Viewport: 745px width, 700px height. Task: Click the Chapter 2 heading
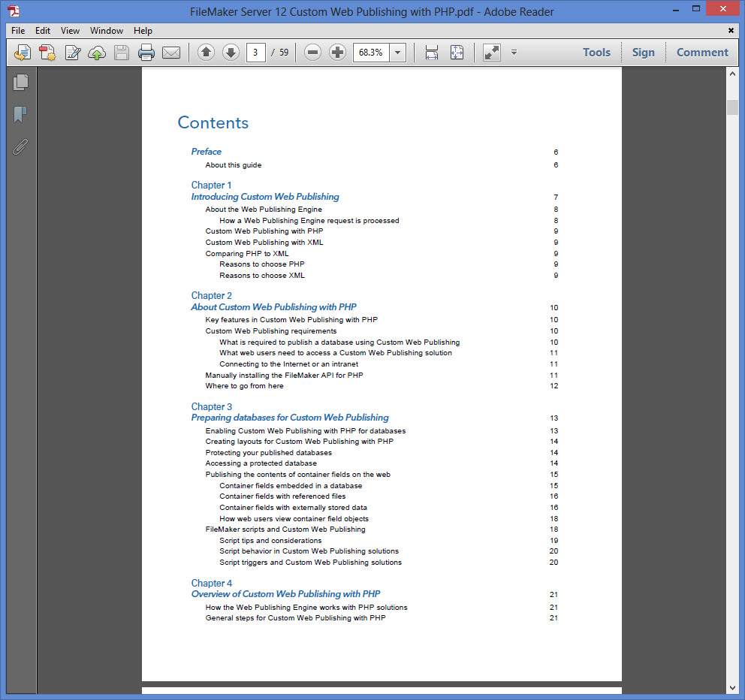212,295
